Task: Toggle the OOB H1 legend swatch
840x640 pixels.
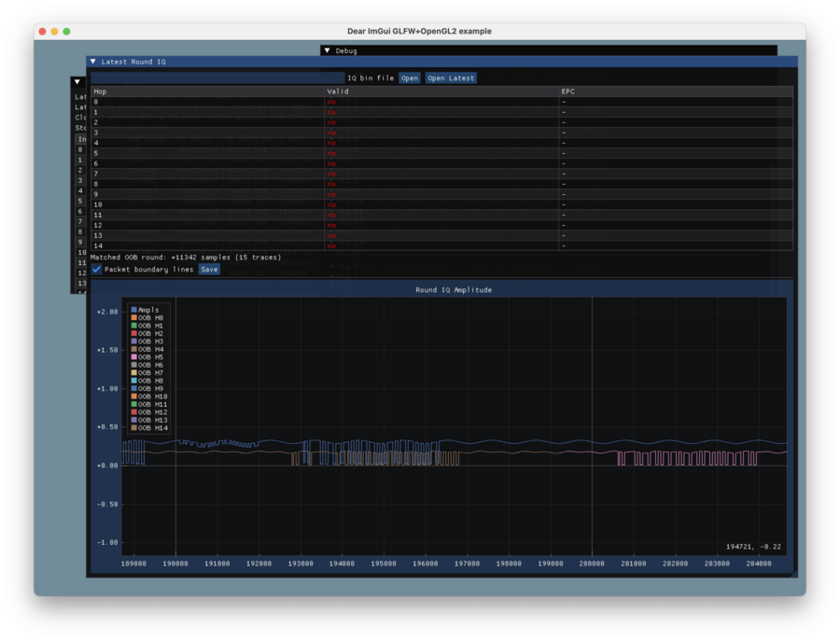Action: pos(133,326)
